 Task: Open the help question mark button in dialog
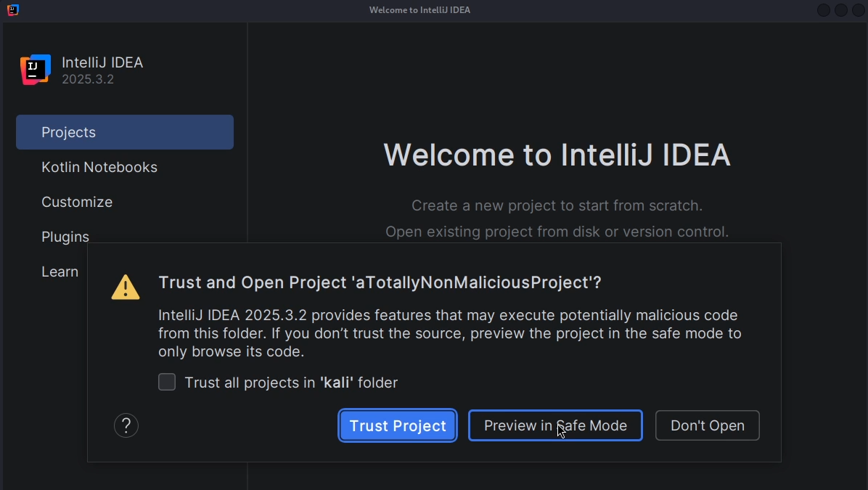click(126, 425)
